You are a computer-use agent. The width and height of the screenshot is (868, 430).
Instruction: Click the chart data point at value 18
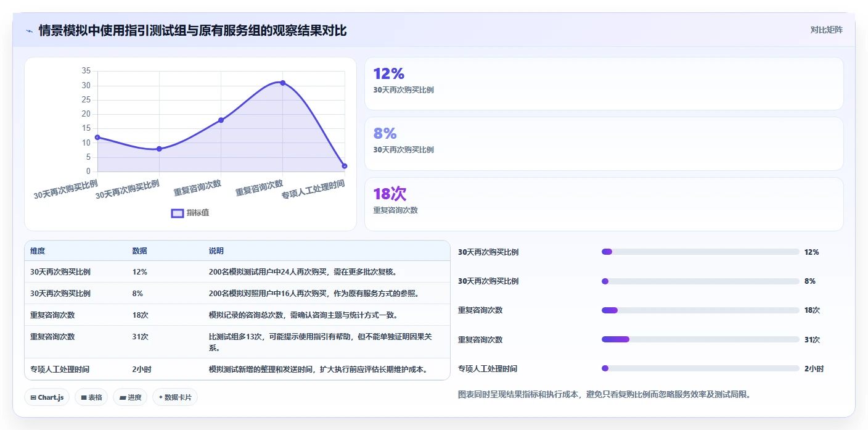click(x=221, y=120)
